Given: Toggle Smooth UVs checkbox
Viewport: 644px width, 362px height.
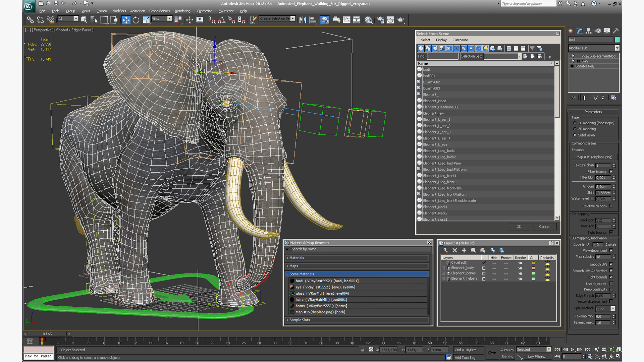Looking at the screenshot, I should [611, 264].
